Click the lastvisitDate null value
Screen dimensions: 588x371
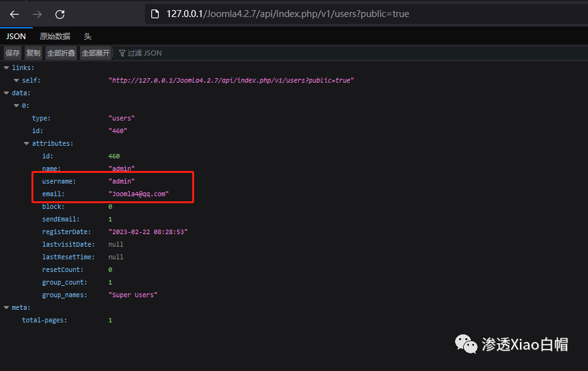[x=116, y=244]
